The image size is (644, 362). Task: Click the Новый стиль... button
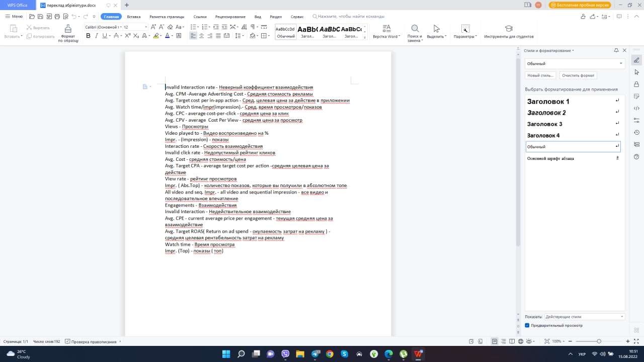(540, 75)
